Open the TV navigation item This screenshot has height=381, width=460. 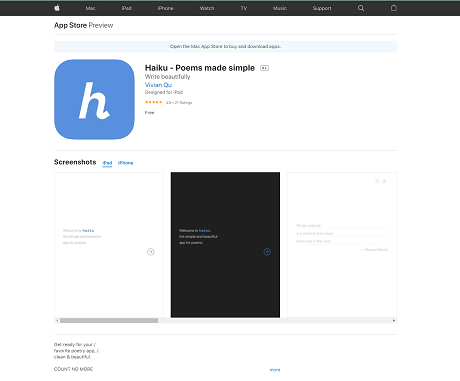(x=244, y=8)
